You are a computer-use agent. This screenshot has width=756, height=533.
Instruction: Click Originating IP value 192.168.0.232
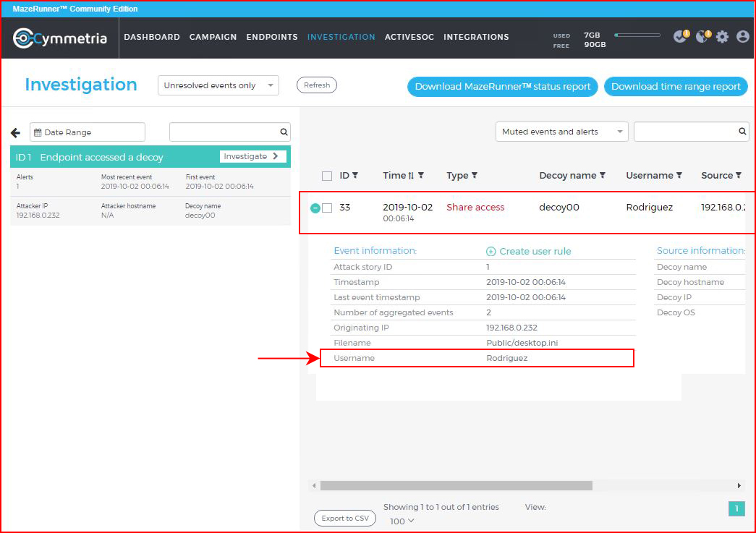coord(511,328)
